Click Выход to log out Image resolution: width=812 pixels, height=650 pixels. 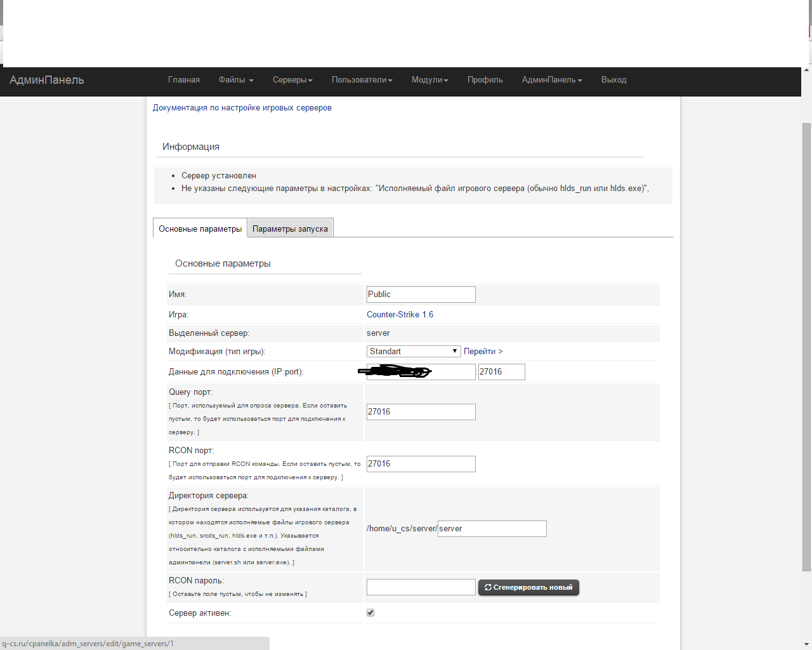click(613, 80)
